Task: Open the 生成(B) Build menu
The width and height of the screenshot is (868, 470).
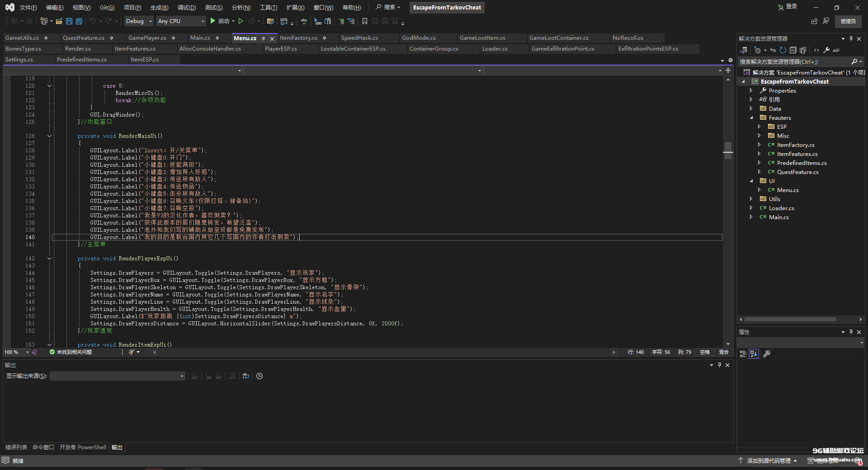Action: tap(159, 8)
